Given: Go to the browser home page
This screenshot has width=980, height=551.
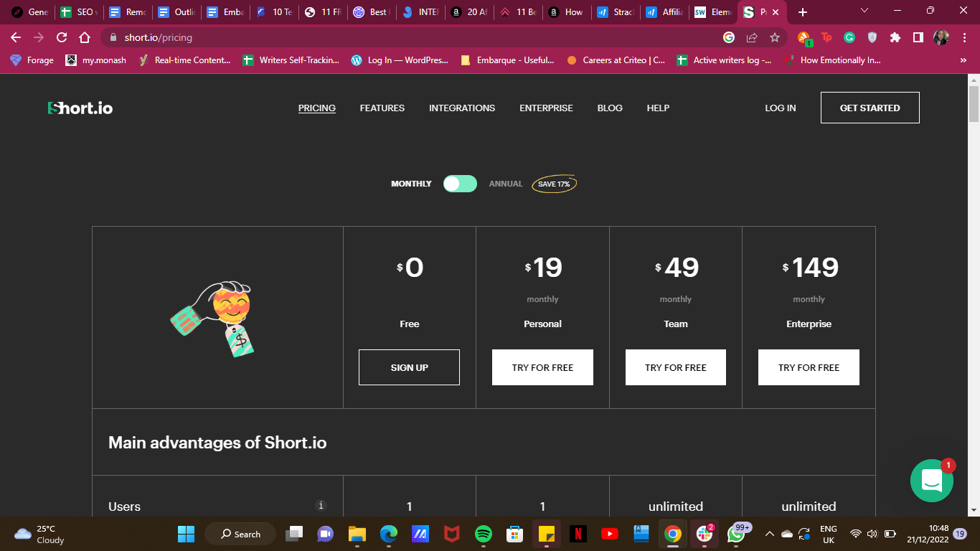Looking at the screenshot, I should [85, 37].
